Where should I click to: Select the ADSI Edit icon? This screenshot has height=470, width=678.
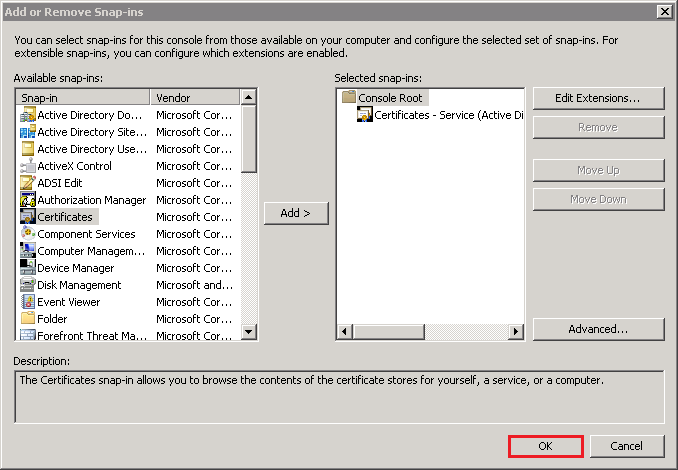[x=28, y=183]
